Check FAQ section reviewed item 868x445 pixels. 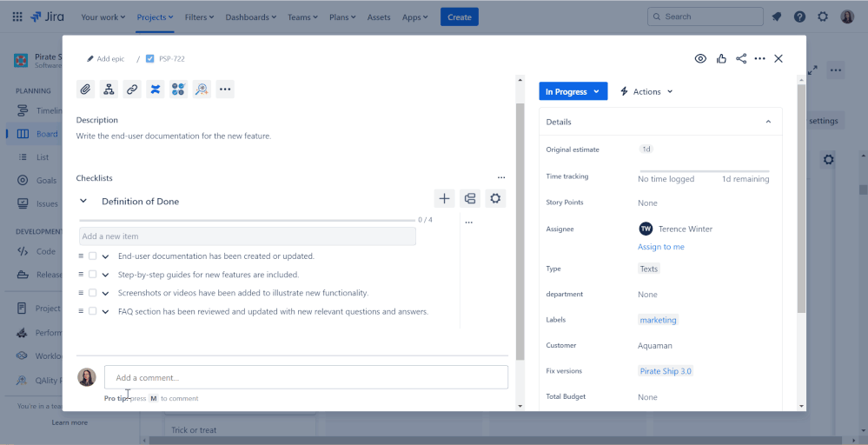point(92,311)
